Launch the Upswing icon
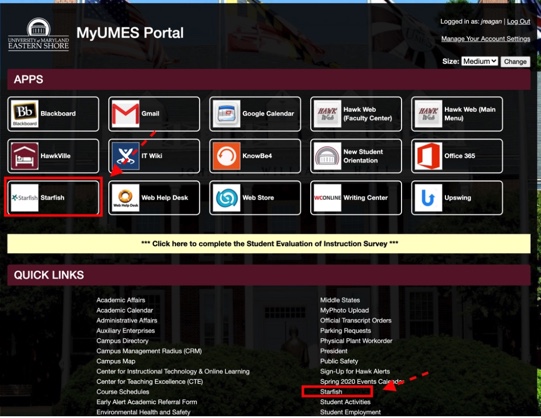541x418 pixels. pos(428,198)
